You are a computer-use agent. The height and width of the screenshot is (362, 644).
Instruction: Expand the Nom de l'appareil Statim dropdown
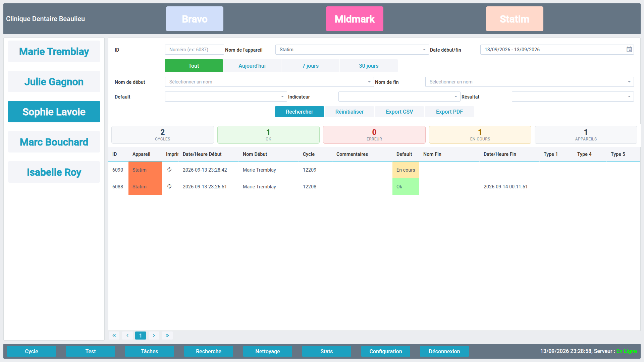(352, 50)
